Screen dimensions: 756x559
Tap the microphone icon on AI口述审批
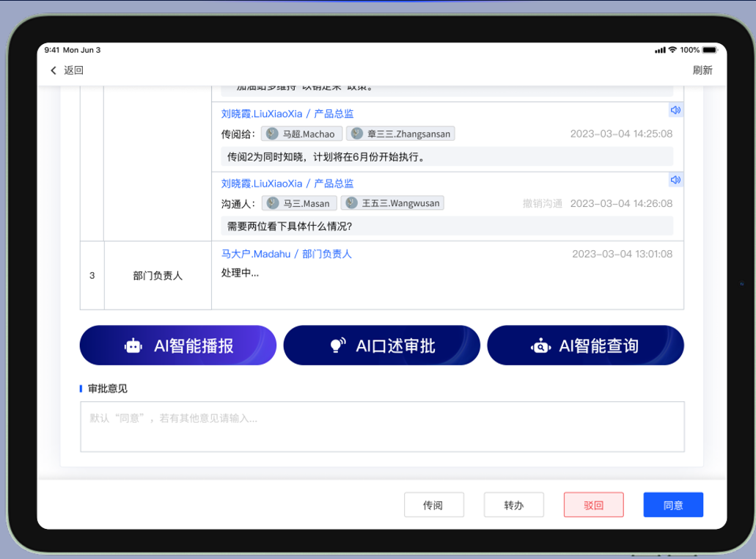click(x=338, y=345)
